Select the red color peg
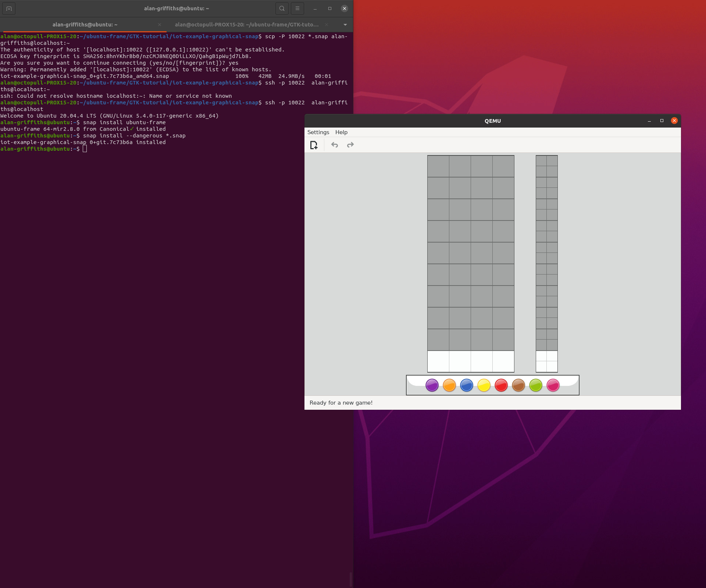The image size is (706, 588). (501, 385)
